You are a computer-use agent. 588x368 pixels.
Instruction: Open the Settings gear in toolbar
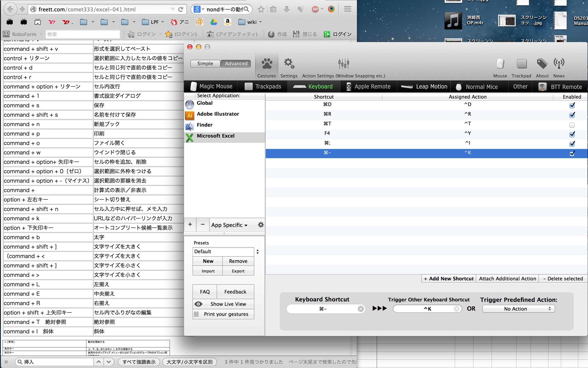[x=289, y=64]
